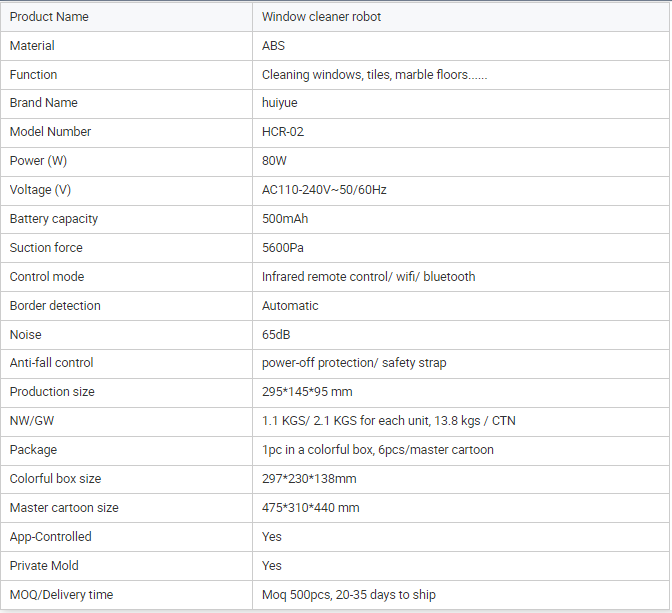Select the 500mAh battery capacity value
672x613 pixels.
[x=286, y=219]
